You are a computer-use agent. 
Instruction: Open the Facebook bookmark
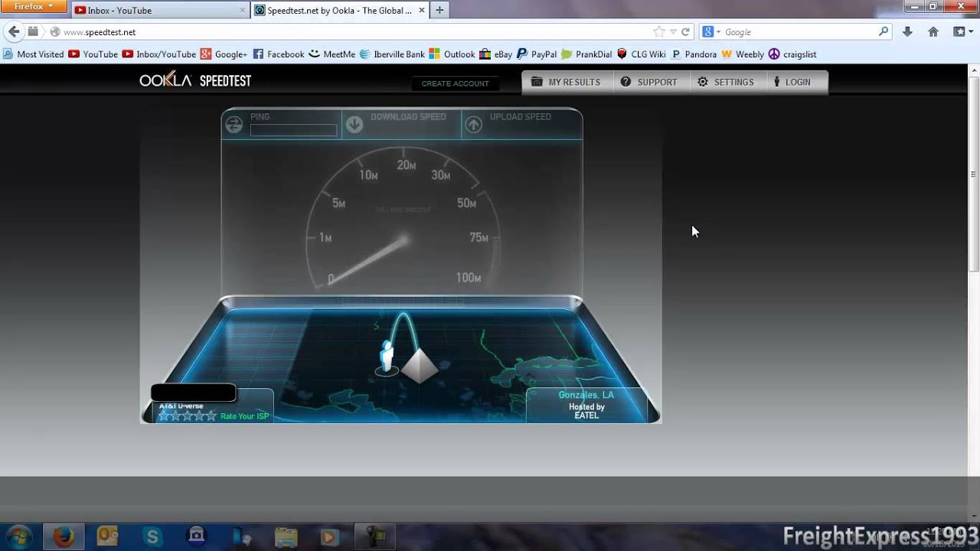click(278, 54)
